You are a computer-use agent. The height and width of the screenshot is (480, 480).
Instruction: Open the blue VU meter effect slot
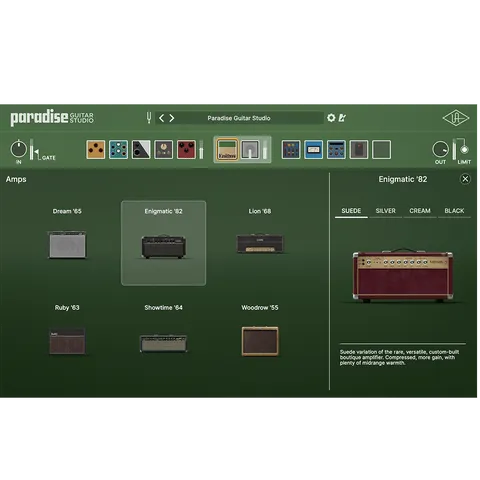click(x=314, y=149)
